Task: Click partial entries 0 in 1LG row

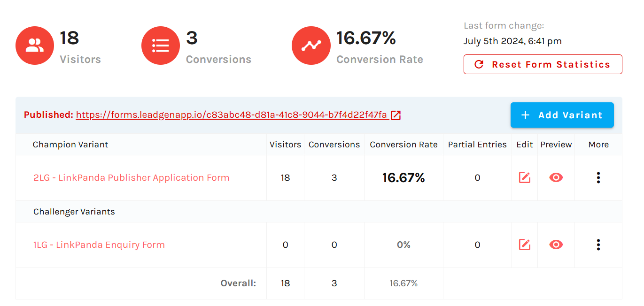Action: 478,245
